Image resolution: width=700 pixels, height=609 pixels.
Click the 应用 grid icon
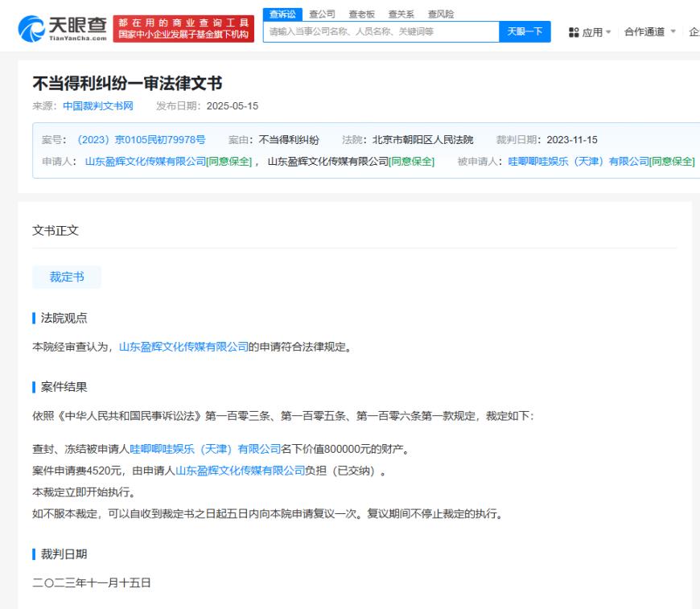[574, 32]
